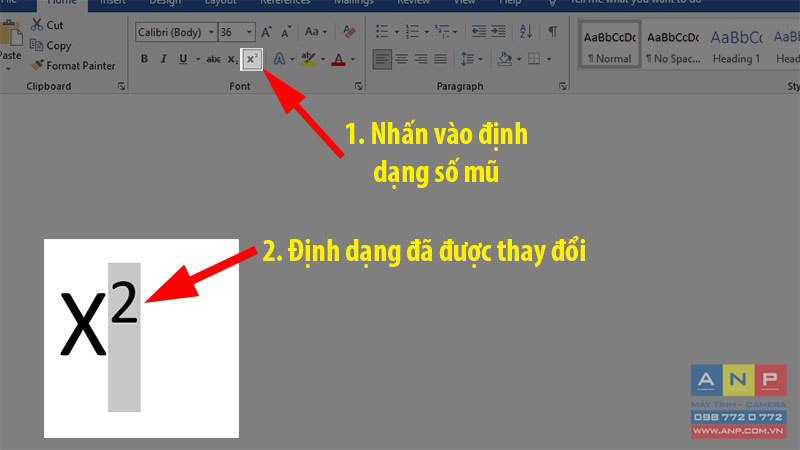Justify paragraph text
Image resolution: width=800 pixels, height=450 pixels.
(441, 59)
